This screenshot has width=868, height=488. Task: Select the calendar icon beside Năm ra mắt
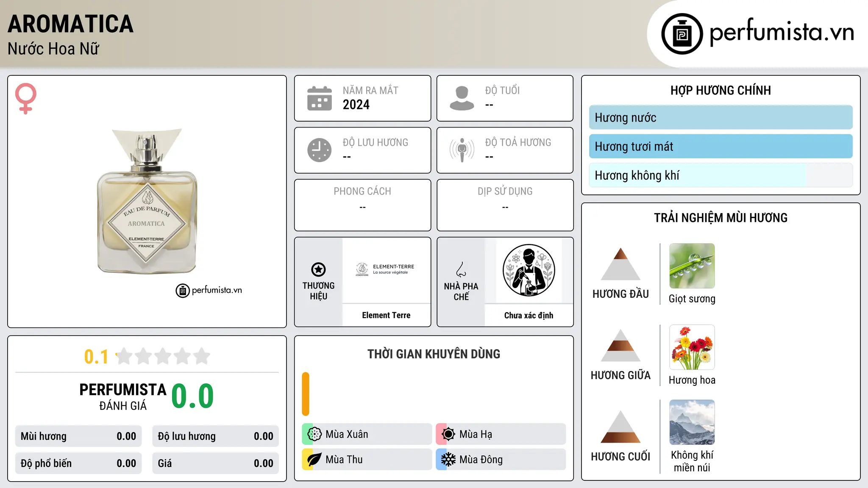click(x=320, y=98)
